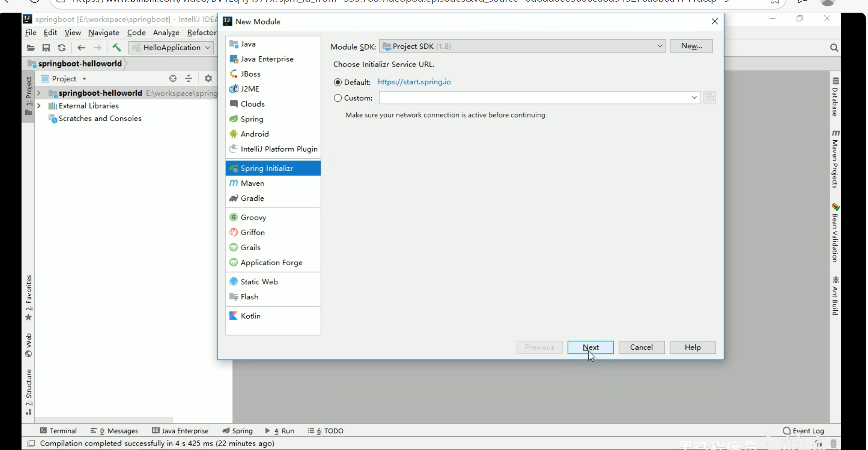The image size is (868, 450).
Task: Expand the springboot-helloworld tree node
Action: pos(39,93)
